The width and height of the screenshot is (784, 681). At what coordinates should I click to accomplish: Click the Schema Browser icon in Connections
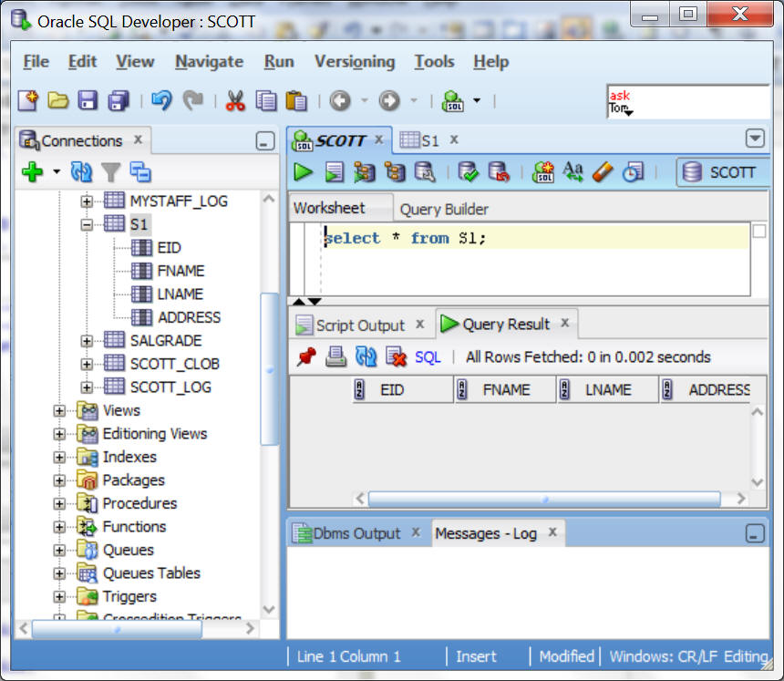(140, 172)
